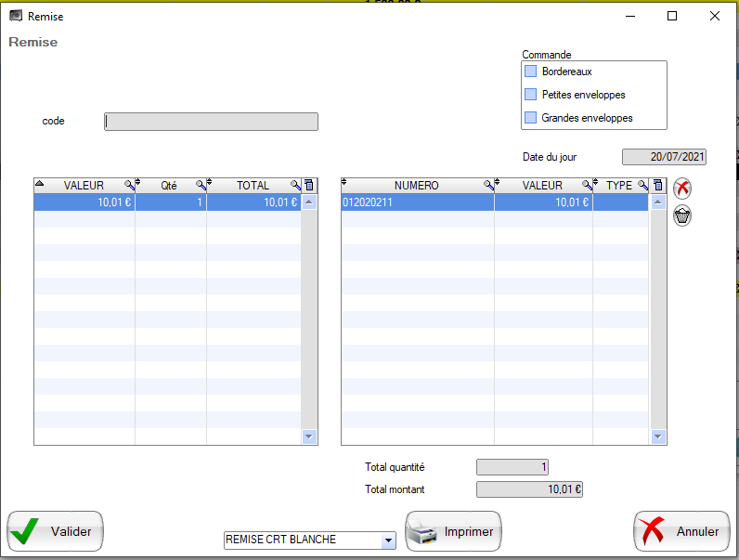Tick the Grandes enveloppes checkbox
The height and width of the screenshot is (560, 739).
pos(531,118)
